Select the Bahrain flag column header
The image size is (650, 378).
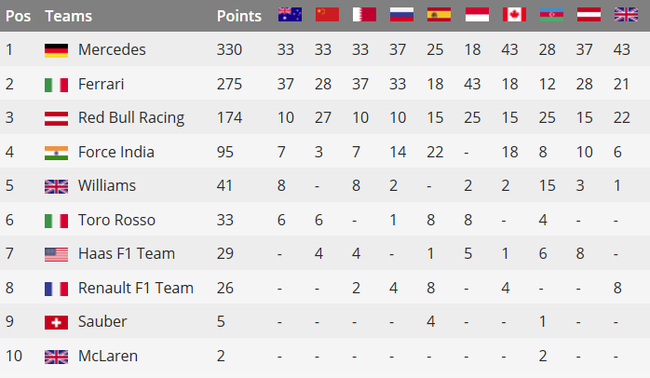click(x=364, y=15)
